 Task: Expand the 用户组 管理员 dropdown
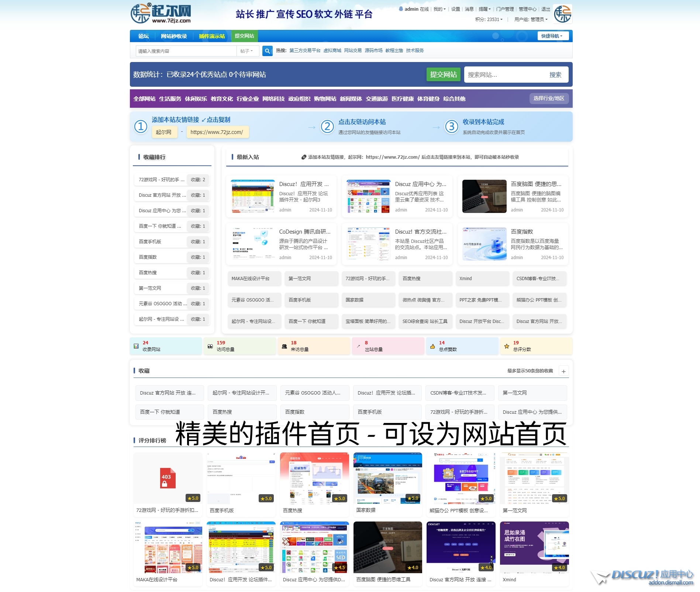point(531,20)
